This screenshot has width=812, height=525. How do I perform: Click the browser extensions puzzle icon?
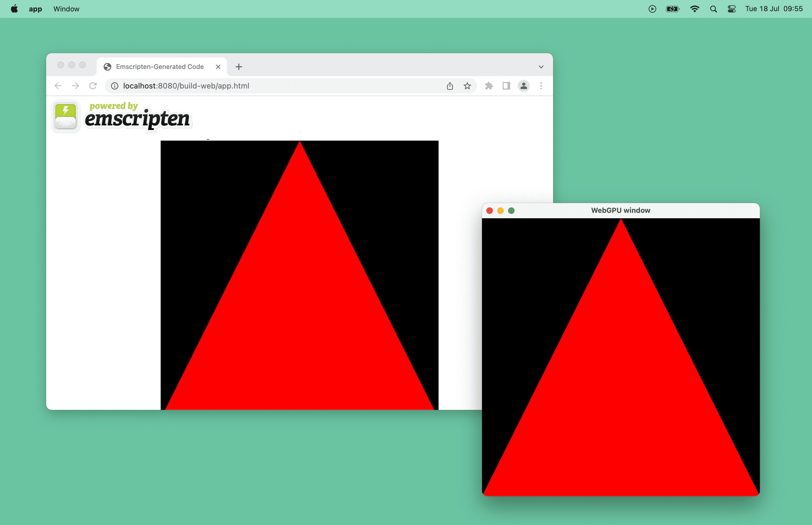click(489, 85)
